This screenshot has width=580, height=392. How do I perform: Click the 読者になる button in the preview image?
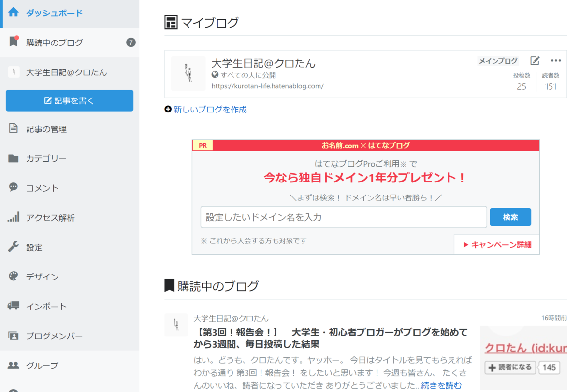(x=510, y=367)
